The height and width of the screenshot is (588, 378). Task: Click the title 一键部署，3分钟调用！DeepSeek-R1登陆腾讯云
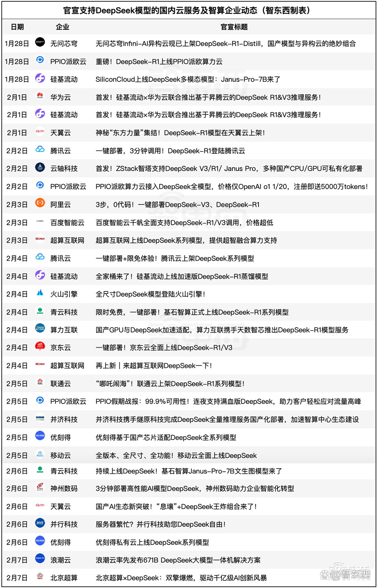click(170, 151)
